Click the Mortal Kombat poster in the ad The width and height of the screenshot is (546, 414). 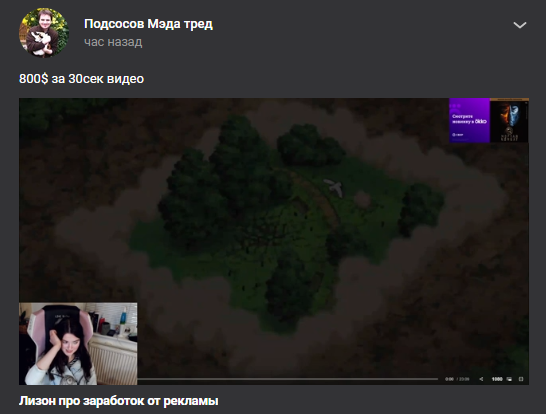(x=509, y=120)
